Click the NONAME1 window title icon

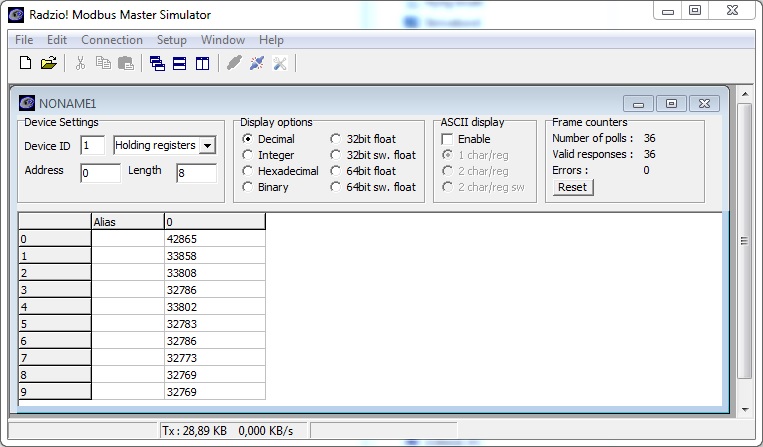[27, 103]
